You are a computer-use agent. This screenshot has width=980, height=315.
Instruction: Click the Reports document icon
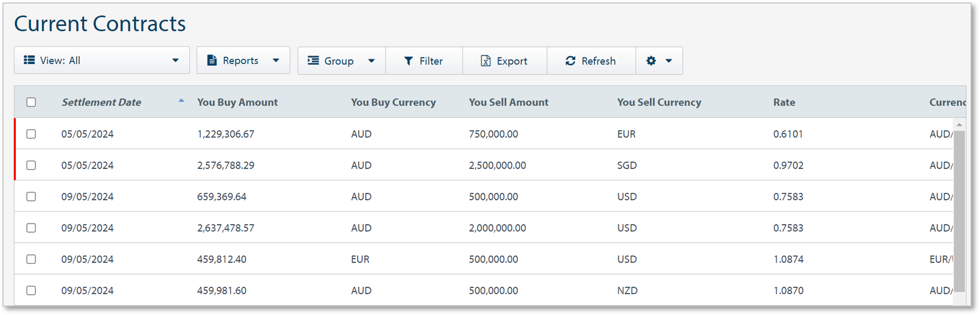click(x=212, y=60)
